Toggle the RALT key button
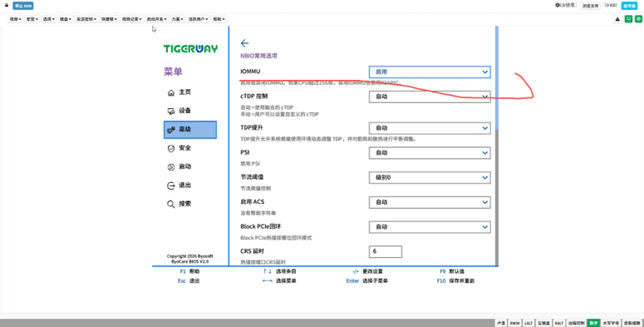The width and height of the screenshot is (644, 327). (x=559, y=324)
